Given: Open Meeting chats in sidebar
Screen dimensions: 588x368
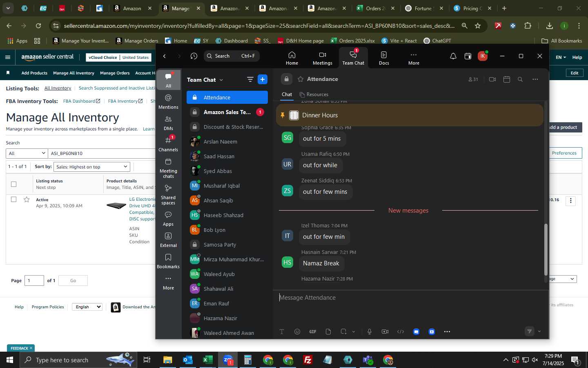Looking at the screenshot, I should (x=168, y=168).
